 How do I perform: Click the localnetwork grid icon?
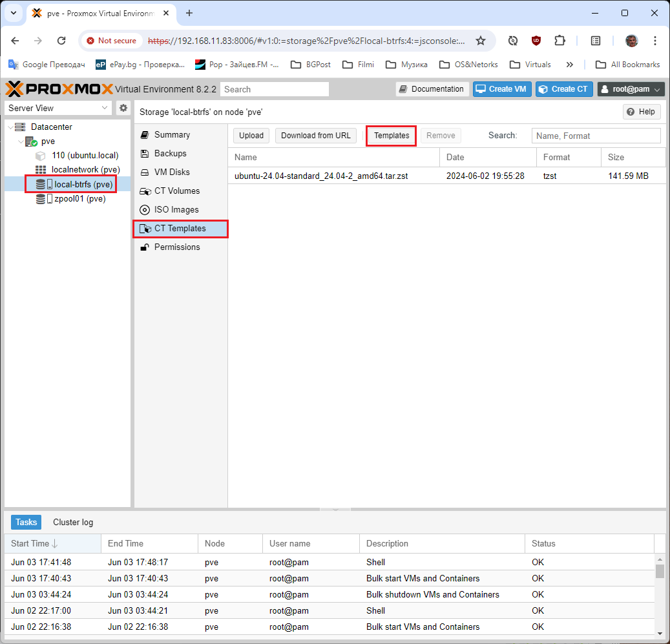coord(41,169)
